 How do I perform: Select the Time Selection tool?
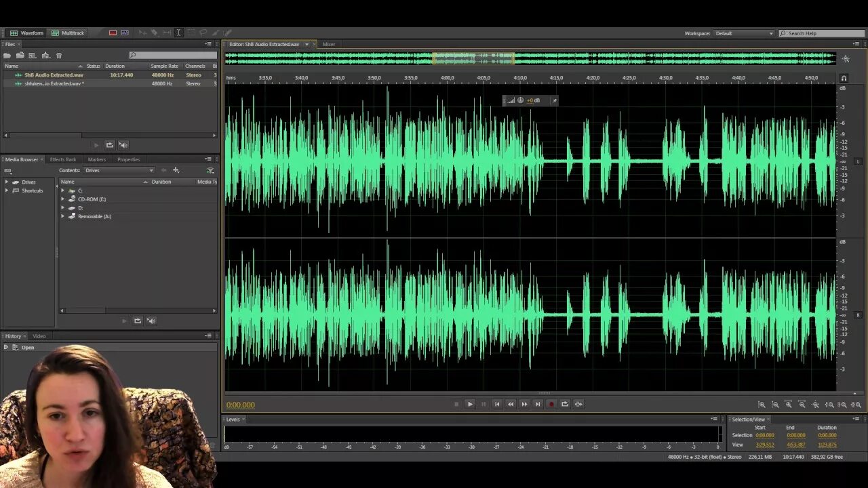tap(178, 33)
